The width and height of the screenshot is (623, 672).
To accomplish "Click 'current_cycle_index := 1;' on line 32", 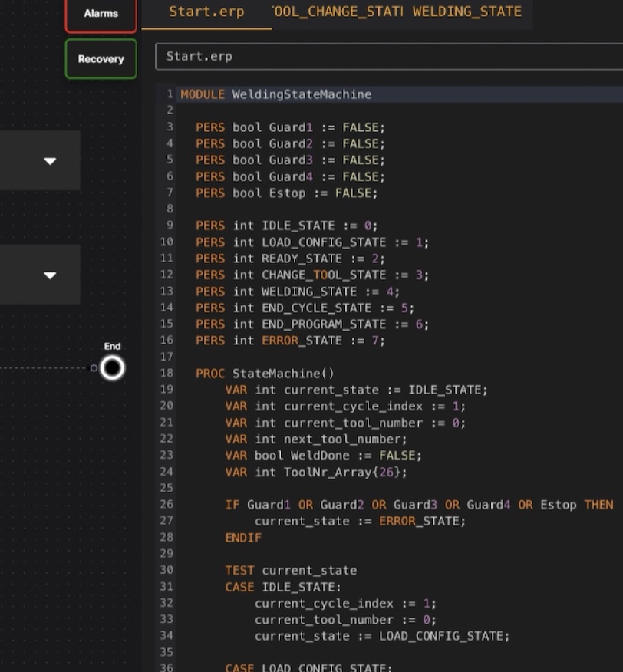I will pyautogui.click(x=345, y=603).
